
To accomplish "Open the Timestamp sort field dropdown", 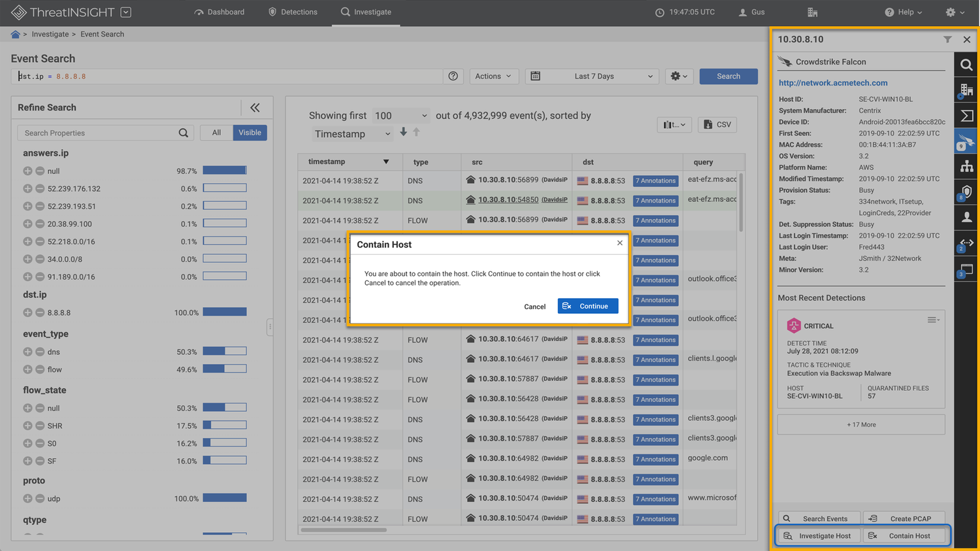I will point(352,134).
